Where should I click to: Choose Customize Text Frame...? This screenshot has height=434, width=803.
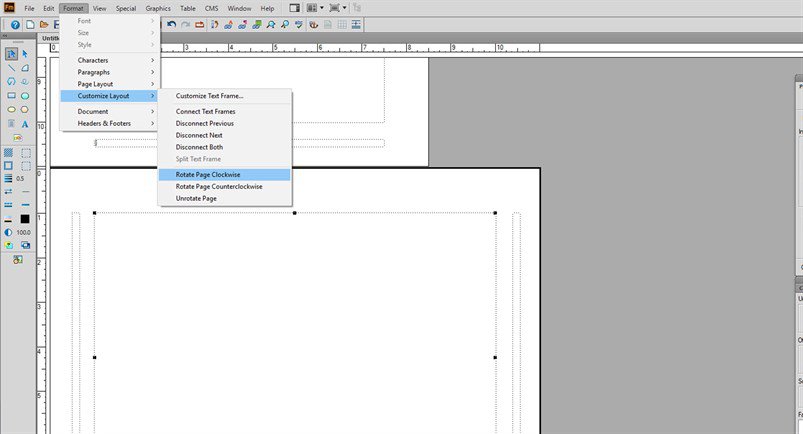[x=225, y=96]
